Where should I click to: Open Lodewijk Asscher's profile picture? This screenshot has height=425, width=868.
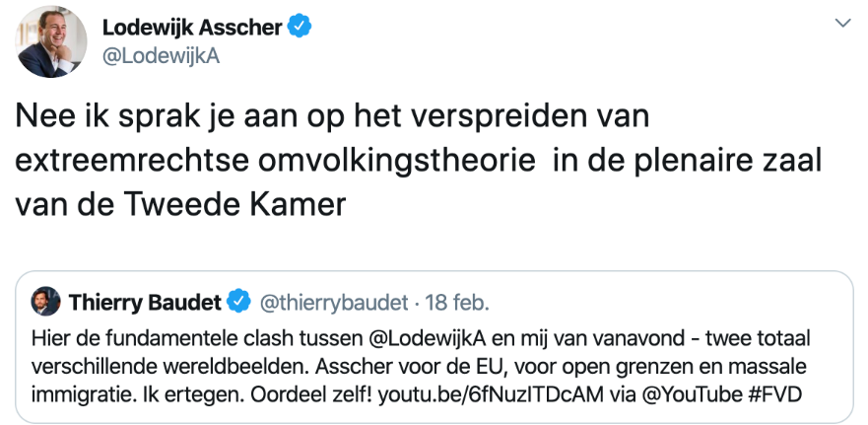51,41
